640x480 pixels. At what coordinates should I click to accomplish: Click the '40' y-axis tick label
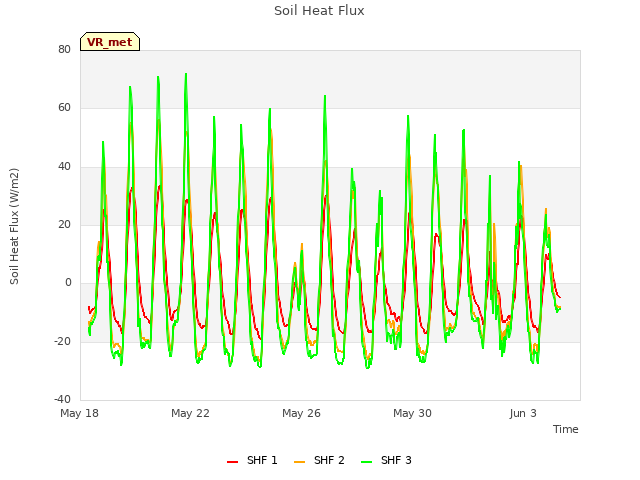[64, 166]
